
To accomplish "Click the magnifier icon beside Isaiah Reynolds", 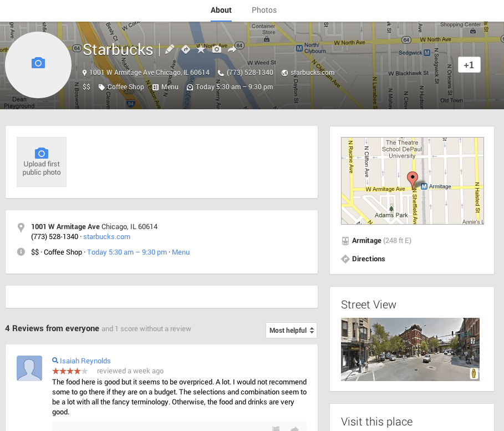I will [55, 361].
